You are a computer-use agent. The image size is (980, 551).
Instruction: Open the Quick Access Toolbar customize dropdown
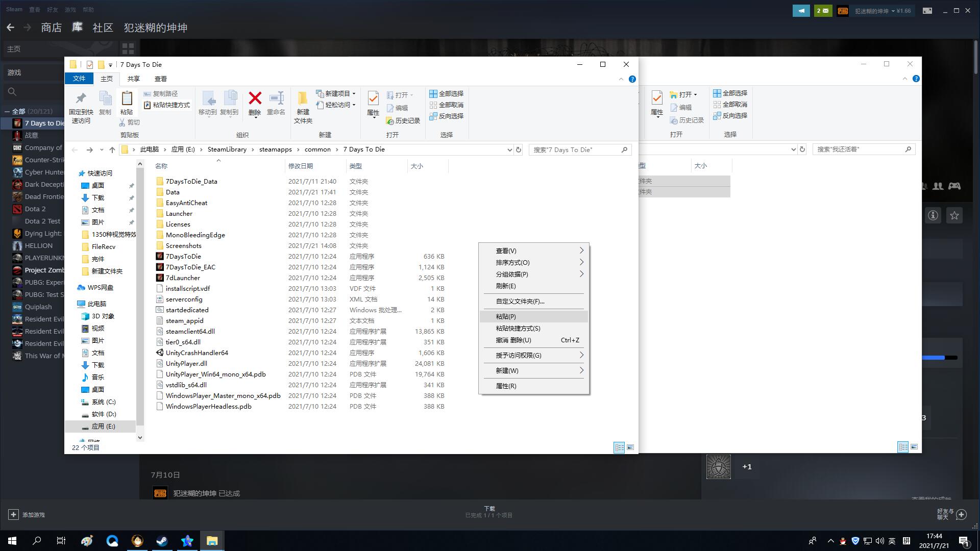[110, 65]
